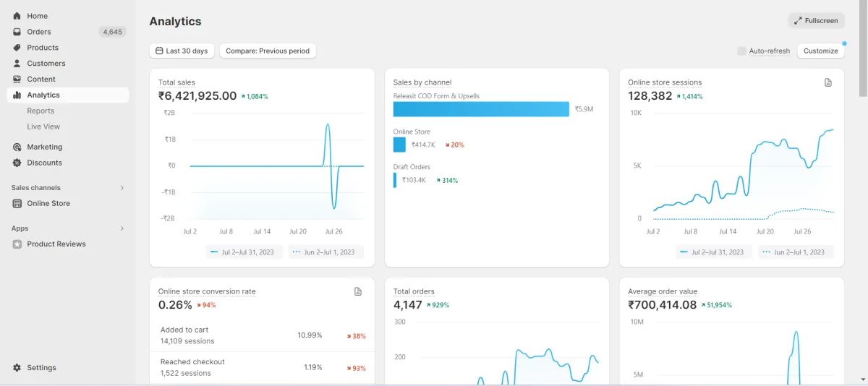Click the page vertical scrollbar thumb
Image resolution: width=868 pixels, height=386 pixels.
[863, 48]
